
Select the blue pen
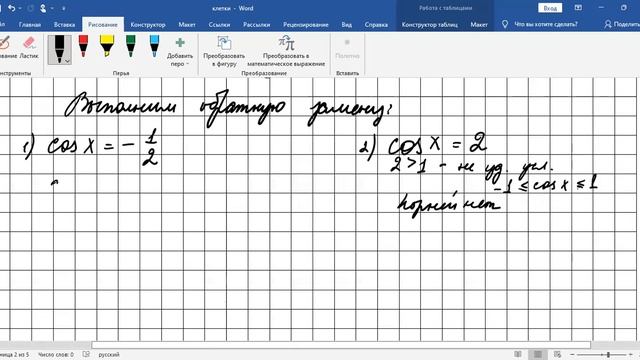(x=154, y=46)
